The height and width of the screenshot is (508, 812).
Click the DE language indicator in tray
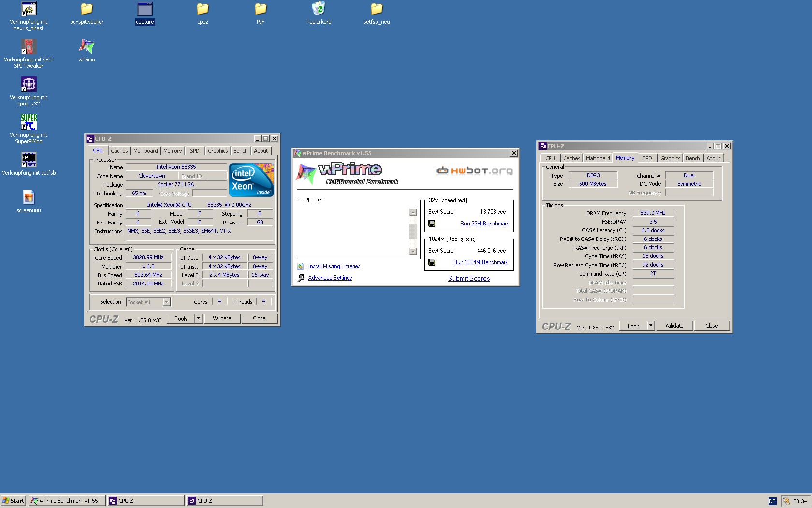point(772,501)
